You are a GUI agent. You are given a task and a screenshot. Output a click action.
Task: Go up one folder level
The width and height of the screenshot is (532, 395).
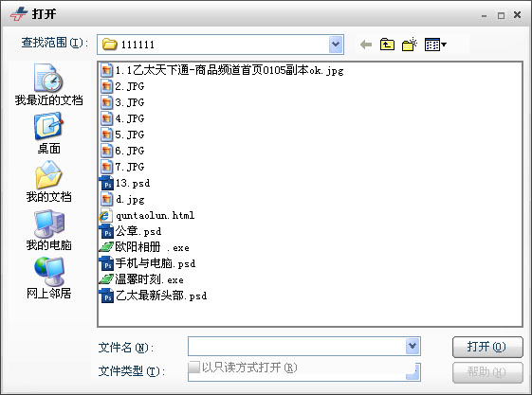pos(387,45)
